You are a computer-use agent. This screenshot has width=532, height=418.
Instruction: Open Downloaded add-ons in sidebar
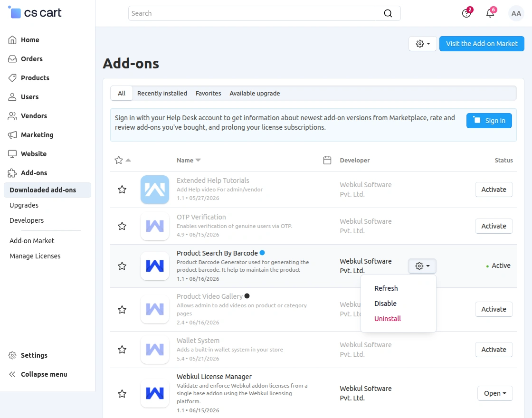[47, 190]
